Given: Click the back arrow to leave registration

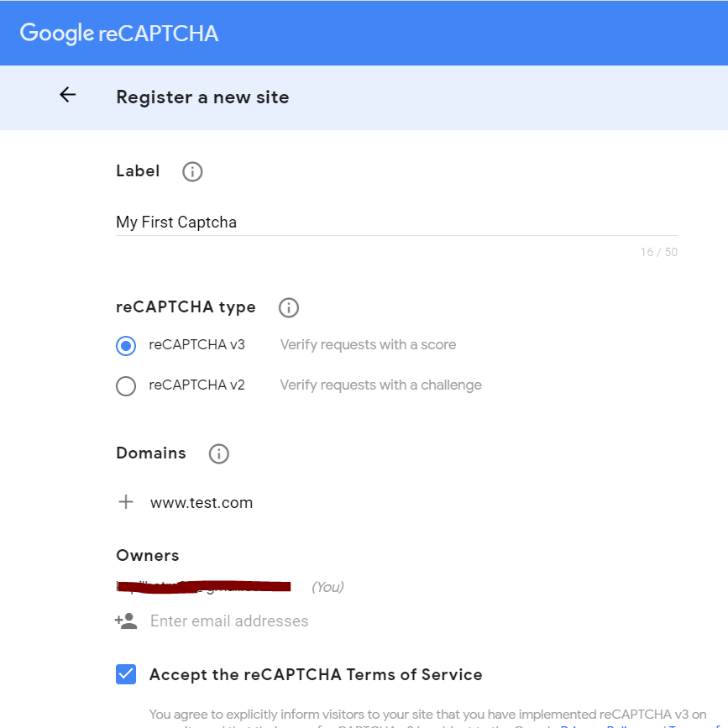Looking at the screenshot, I should 67,94.
